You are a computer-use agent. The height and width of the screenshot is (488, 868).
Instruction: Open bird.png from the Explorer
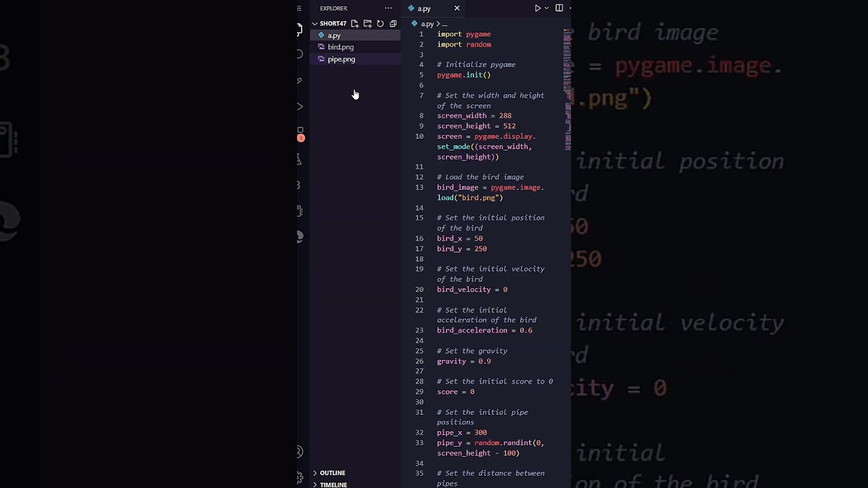(x=355, y=47)
